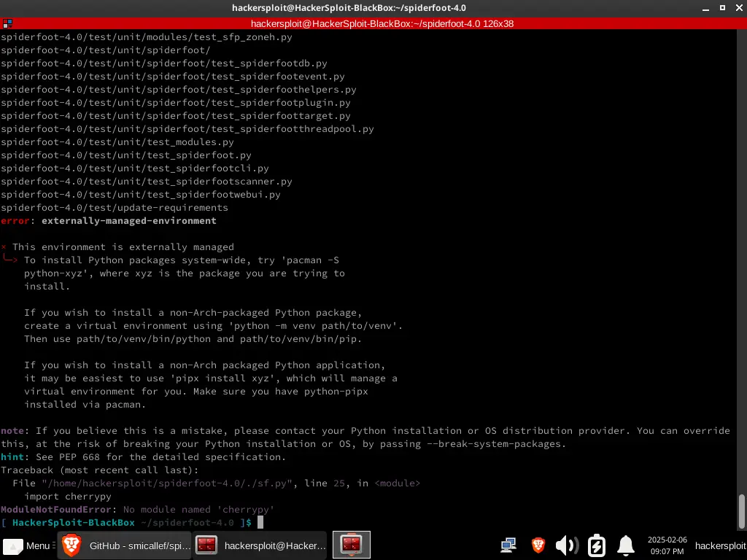Click the 'import cherrypy' line
The height and width of the screenshot is (560, 747).
[x=68, y=496]
